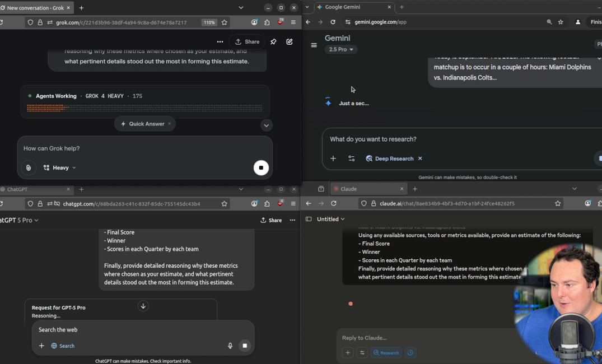Toggle the Search chip in ChatGPT's composer
This screenshot has width=602, height=364.
click(63, 346)
